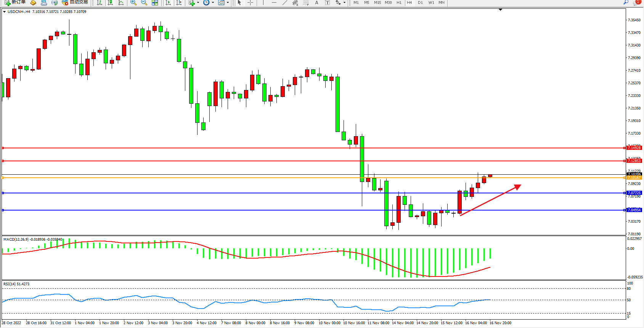This screenshot has height=328, width=644.
Task: Click the orange 7.10167 price level label
Action: [x=634, y=178]
